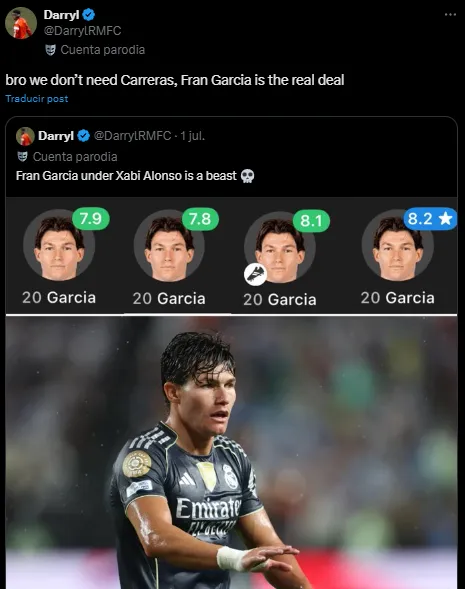Click the parody mask icon under the handle
465x589 pixels.
point(50,50)
